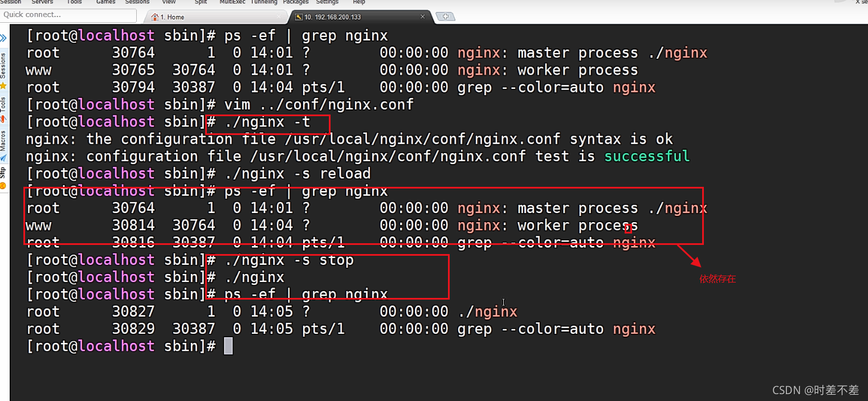The width and height of the screenshot is (868, 401).
Task: Click PID 30816 in the process list
Action: [x=133, y=243]
